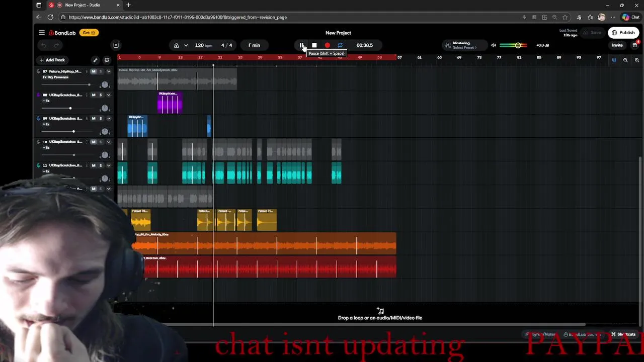Open the BandLab Sounds tab
Image resolution: width=644 pixels, height=362 pixels.
tap(583, 334)
